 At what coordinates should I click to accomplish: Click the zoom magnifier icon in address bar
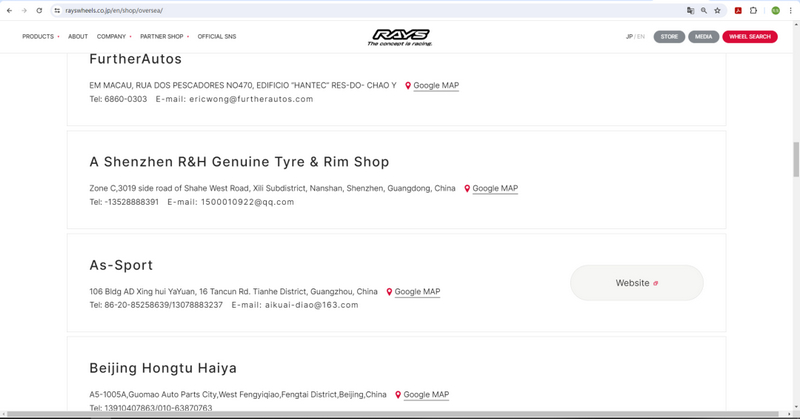pyautogui.click(x=704, y=10)
